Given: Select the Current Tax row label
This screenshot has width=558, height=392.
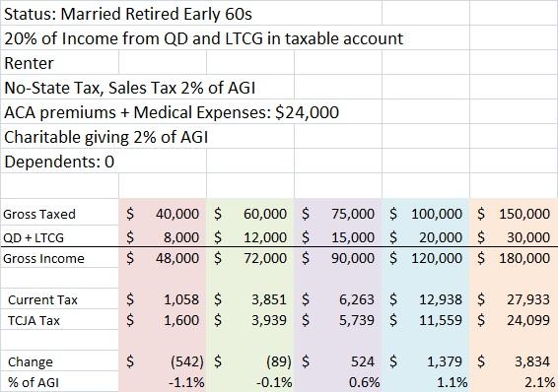Looking at the screenshot, I should (x=42, y=300).
